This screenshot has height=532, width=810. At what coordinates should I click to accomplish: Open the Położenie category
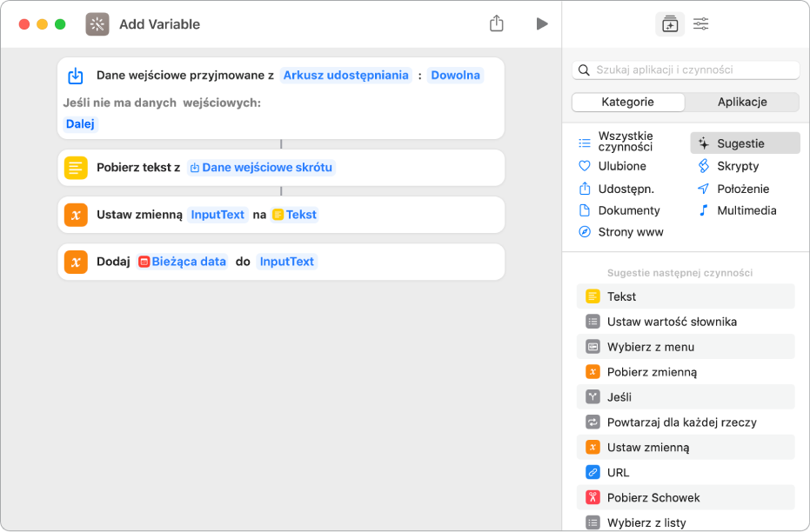(742, 189)
